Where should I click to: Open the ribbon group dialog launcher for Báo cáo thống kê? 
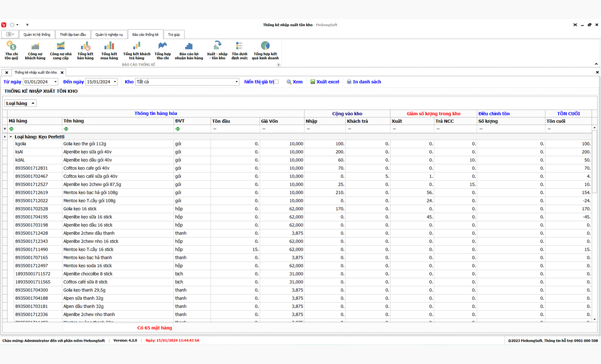279,65
